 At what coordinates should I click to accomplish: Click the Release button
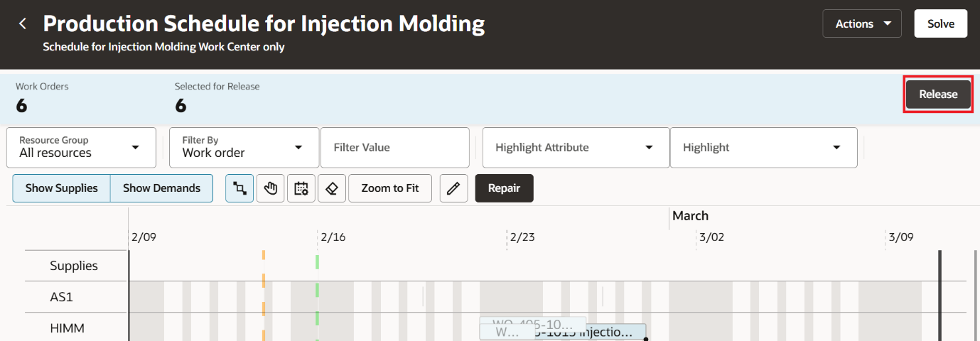click(938, 94)
